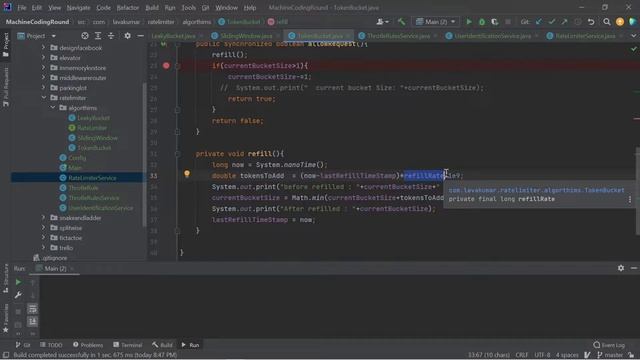Click the orange avatar icon in toolbar

(x=620, y=22)
